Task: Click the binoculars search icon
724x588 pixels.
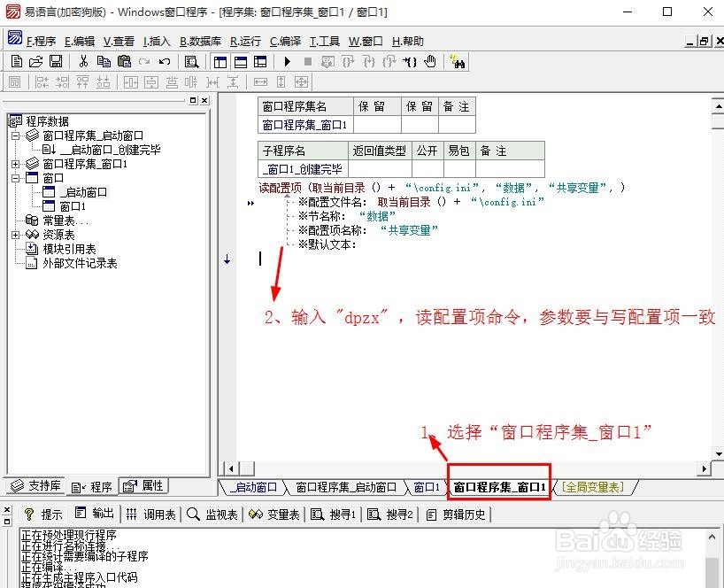Action: coord(458,62)
